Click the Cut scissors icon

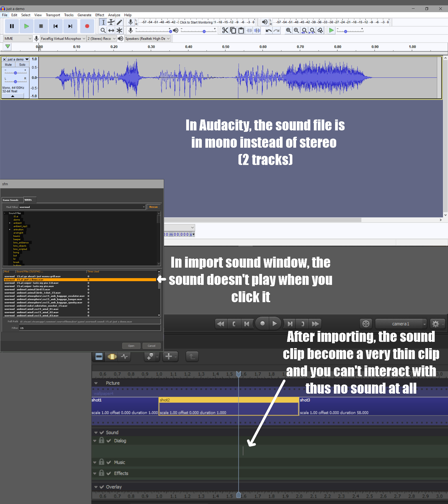click(x=225, y=30)
